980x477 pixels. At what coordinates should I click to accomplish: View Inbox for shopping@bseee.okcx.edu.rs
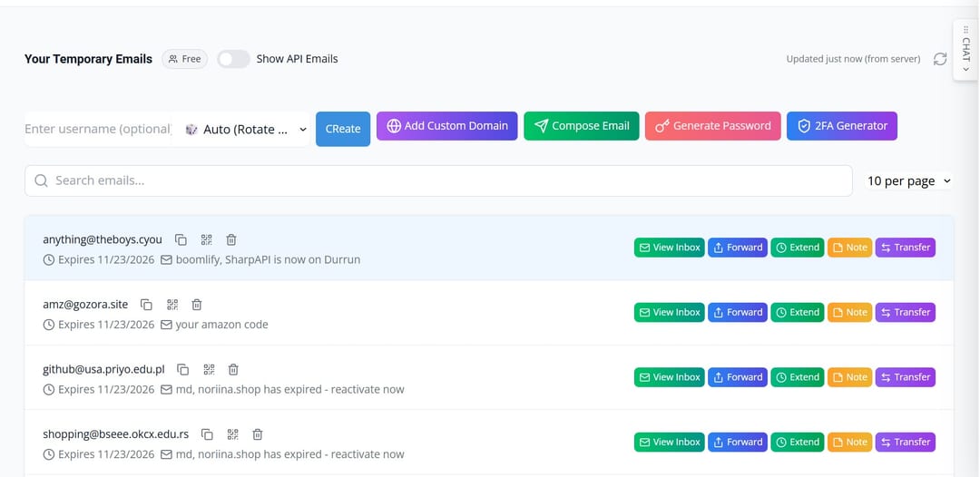pos(670,442)
